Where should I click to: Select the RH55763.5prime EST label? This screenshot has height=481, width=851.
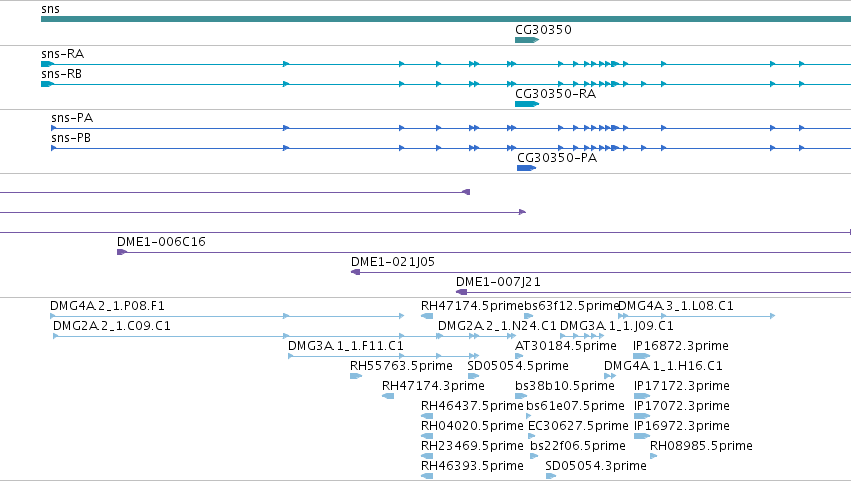pyautogui.click(x=401, y=365)
